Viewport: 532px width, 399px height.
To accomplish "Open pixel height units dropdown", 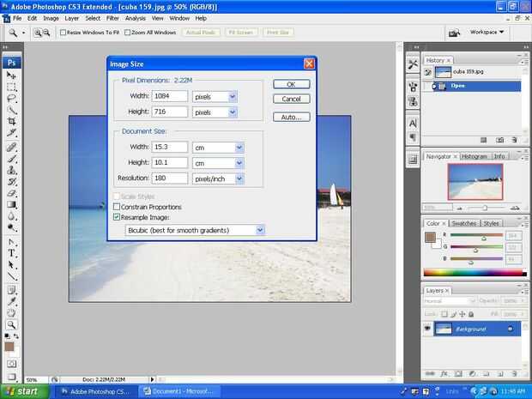I will [233, 112].
